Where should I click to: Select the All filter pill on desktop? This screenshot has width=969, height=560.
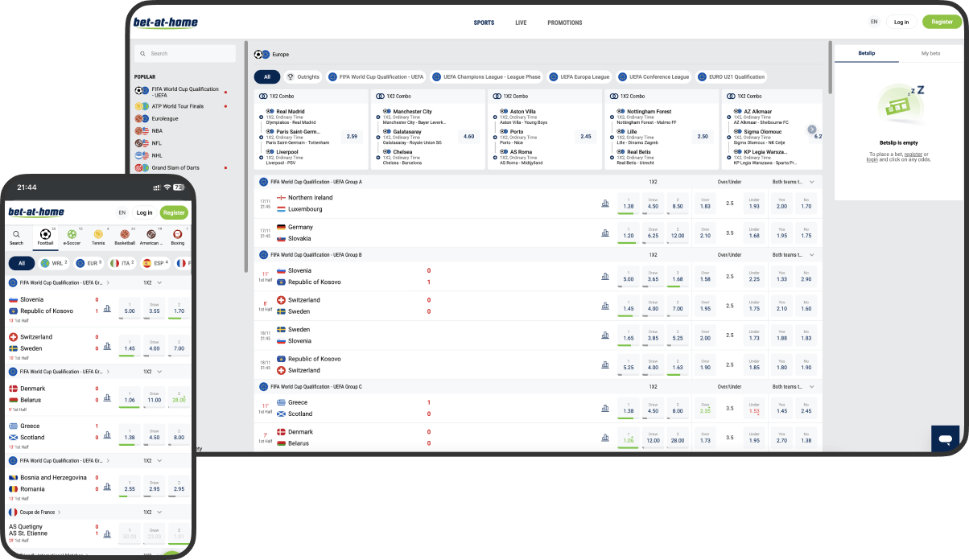click(267, 77)
